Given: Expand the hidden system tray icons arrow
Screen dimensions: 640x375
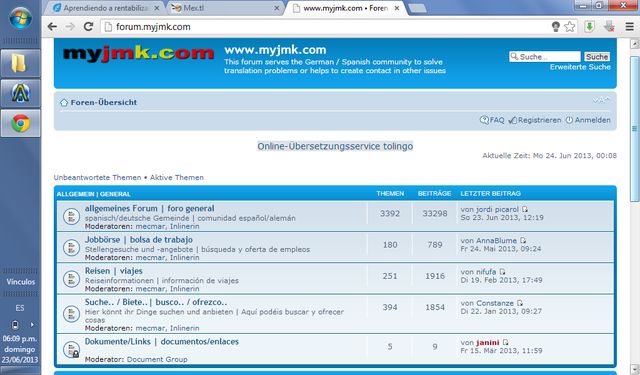Looking at the screenshot, I should click(x=32, y=325).
